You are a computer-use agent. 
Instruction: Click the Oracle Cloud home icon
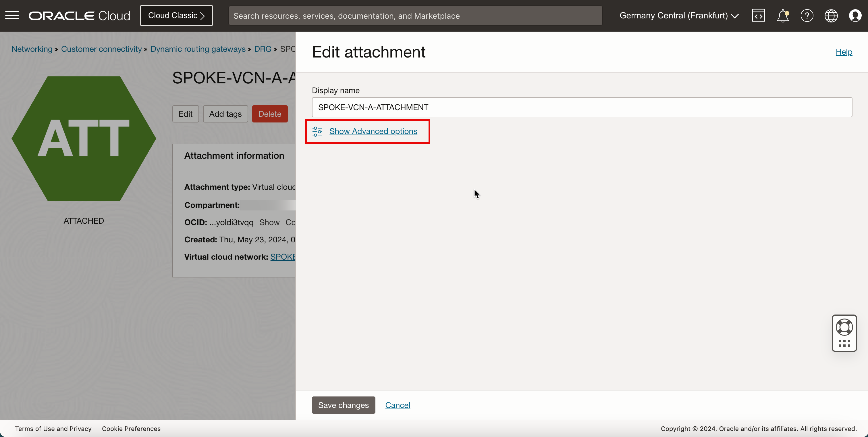point(80,16)
